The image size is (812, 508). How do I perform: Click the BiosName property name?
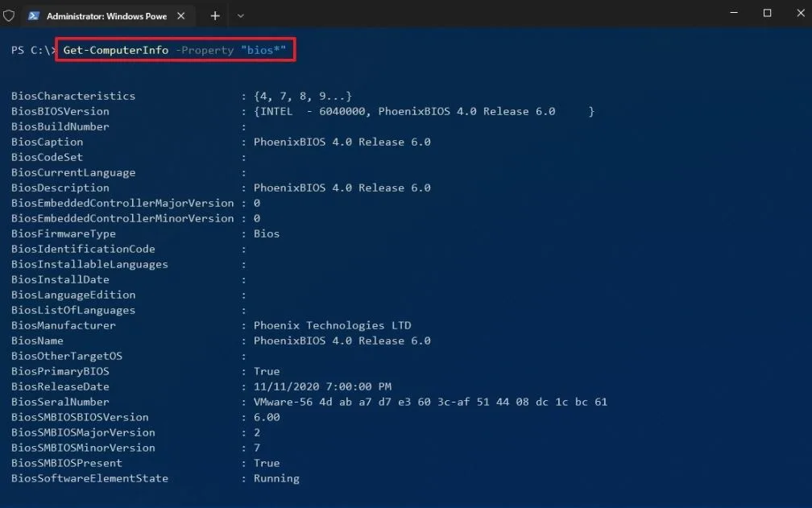[x=37, y=341]
